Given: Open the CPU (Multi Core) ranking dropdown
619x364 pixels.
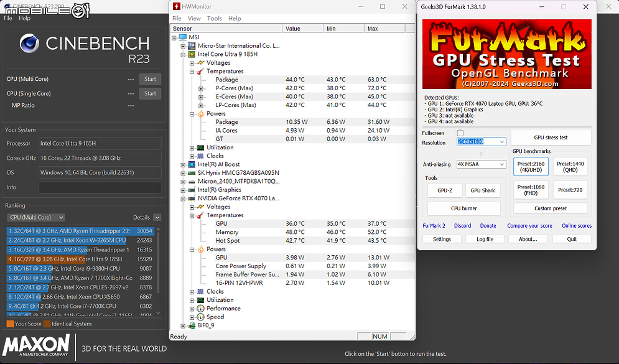Looking at the screenshot, I should tap(36, 218).
